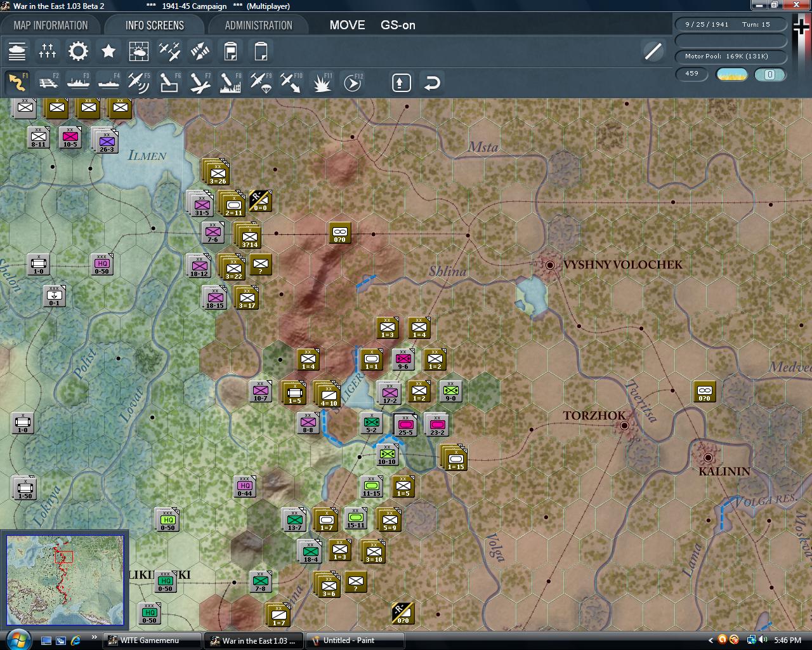Viewport: 812px width, 650px height.
Task: Click the weather indicator beside 459
Action: (x=731, y=74)
